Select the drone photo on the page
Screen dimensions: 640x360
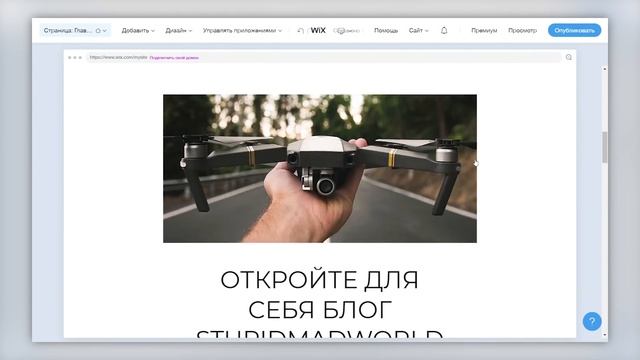pyautogui.click(x=320, y=169)
